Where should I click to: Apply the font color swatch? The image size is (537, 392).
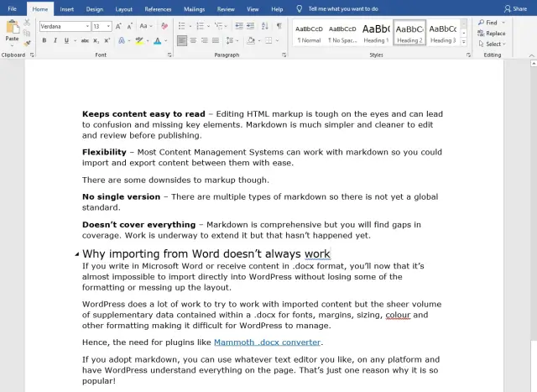(x=157, y=41)
